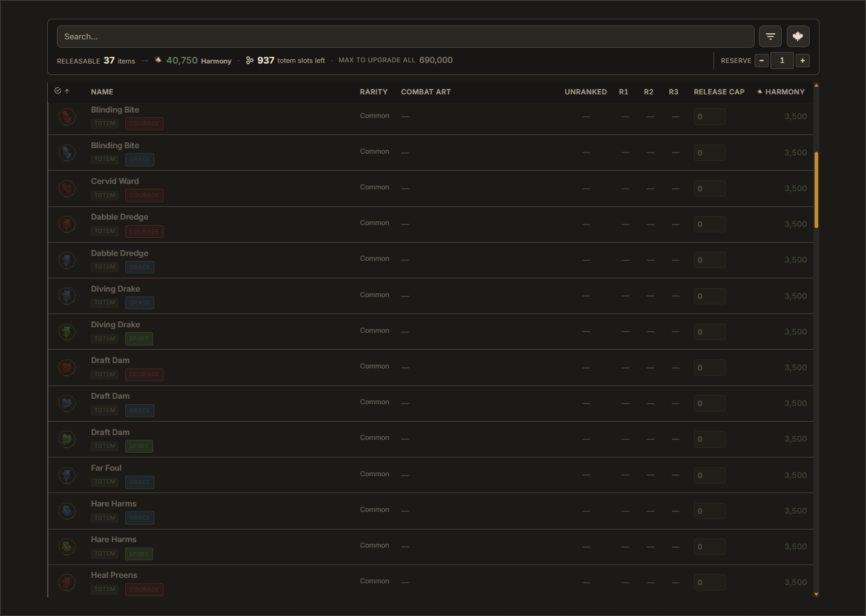Click the Hare Harms Grace totem icon

(x=67, y=511)
